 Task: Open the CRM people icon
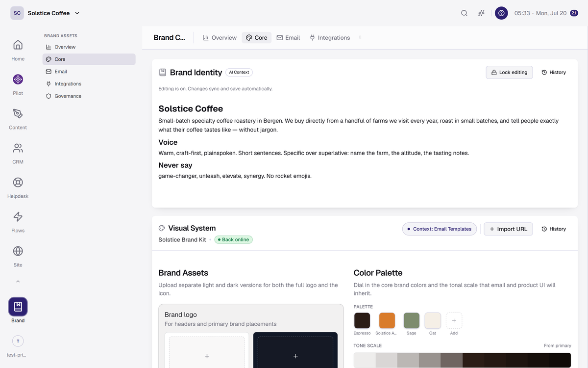tap(18, 148)
